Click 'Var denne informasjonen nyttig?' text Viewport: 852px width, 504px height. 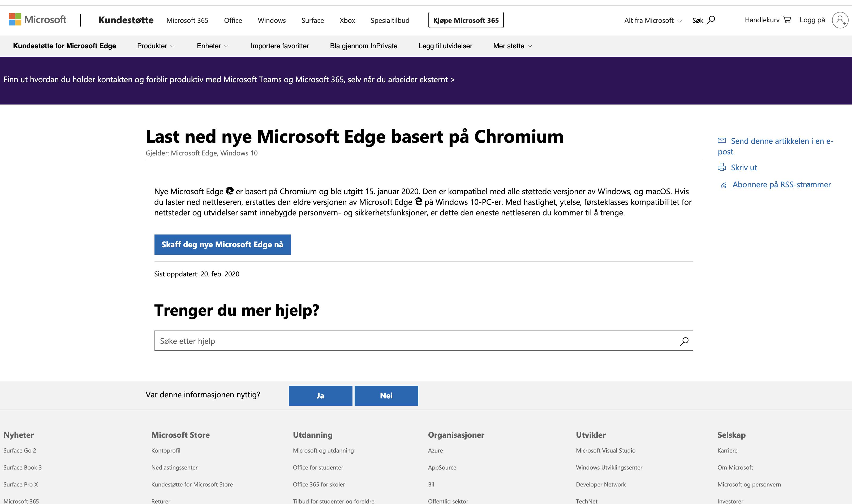click(203, 395)
